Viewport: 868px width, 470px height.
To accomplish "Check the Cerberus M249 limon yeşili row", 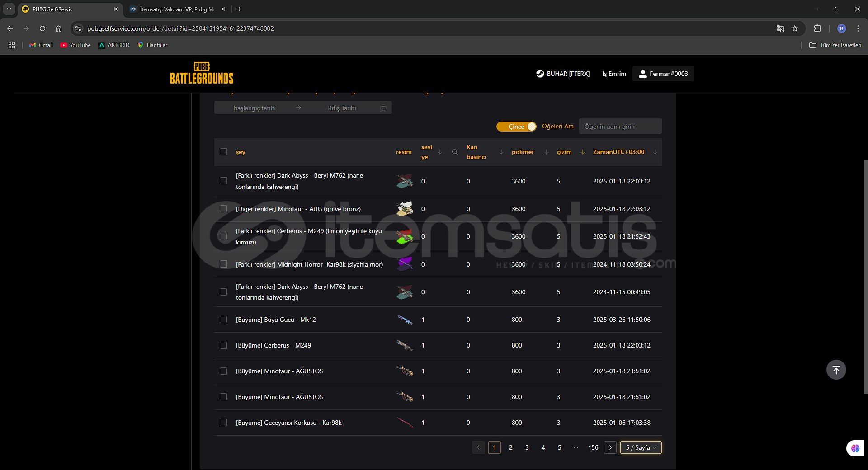I will [223, 236].
